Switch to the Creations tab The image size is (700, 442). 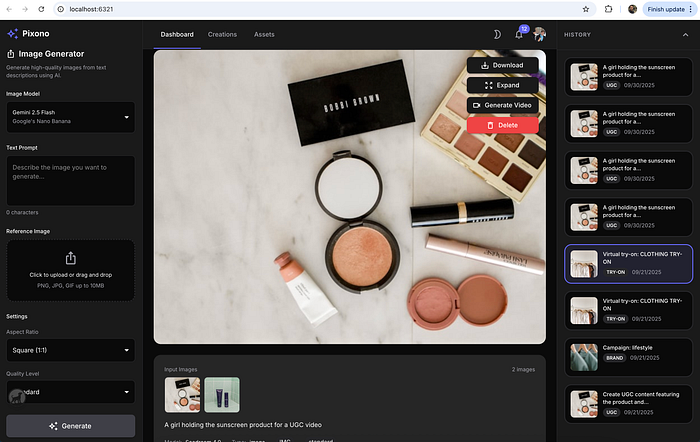[222, 34]
